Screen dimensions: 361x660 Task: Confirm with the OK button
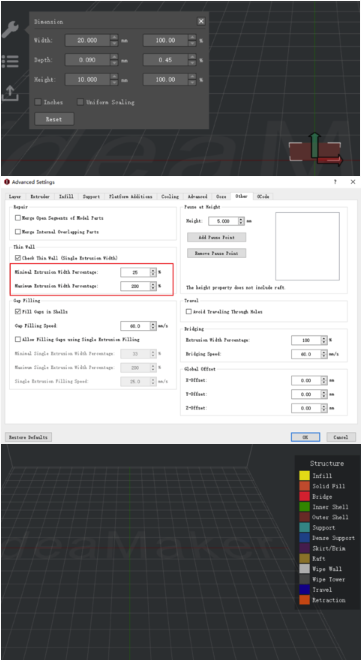[x=305, y=437]
